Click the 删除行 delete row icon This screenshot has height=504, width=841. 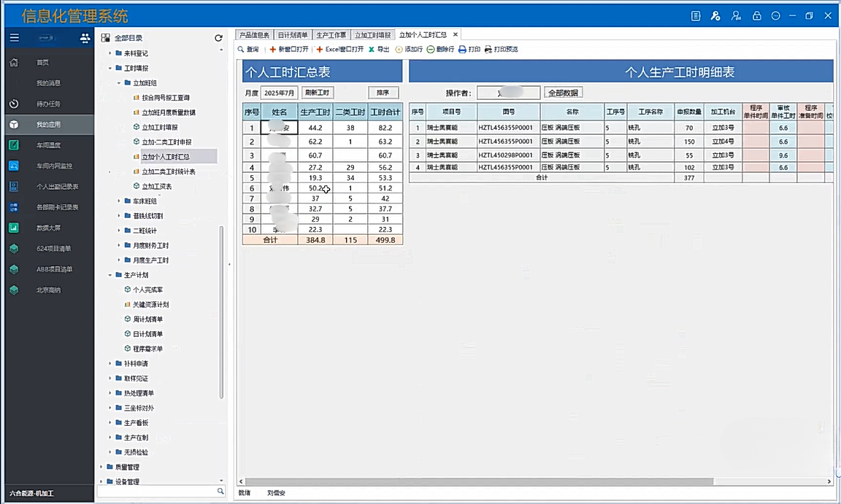(x=431, y=50)
